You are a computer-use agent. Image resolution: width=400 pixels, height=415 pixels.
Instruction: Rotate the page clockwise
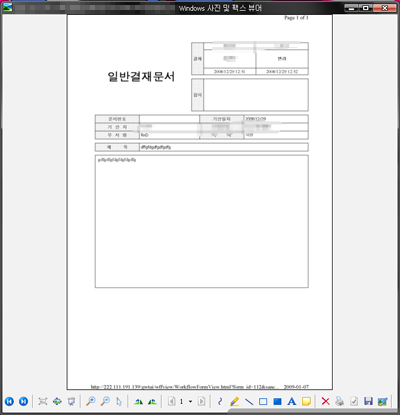pyautogui.click(x=139, y=401)
